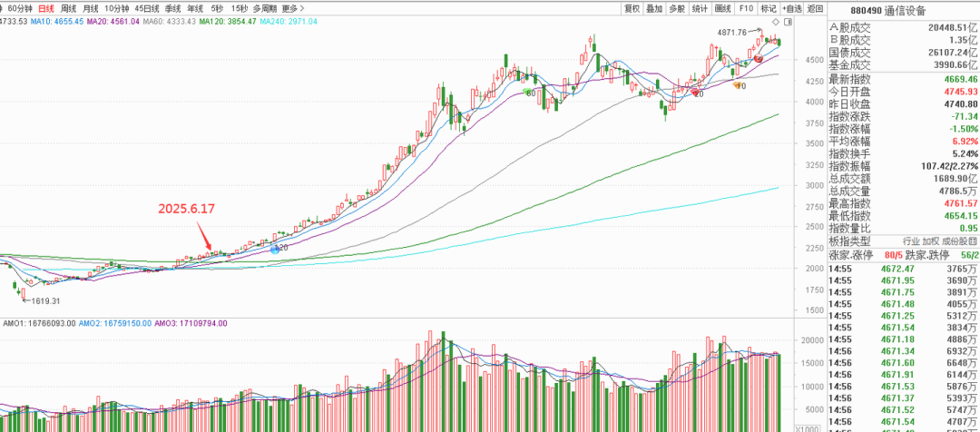Open the 多股 multi-stock view

tap(677, 9)
